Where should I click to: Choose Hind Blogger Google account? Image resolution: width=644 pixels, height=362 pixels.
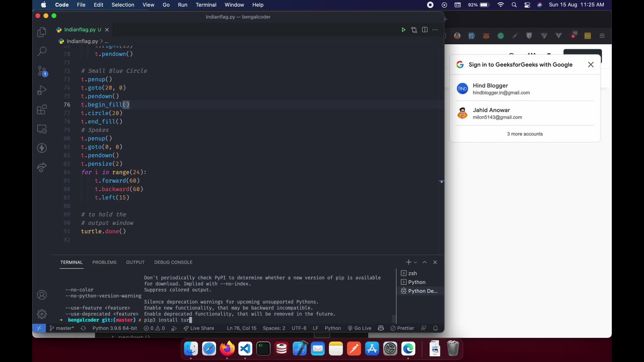pyautogui.click(x=525, y=89)
